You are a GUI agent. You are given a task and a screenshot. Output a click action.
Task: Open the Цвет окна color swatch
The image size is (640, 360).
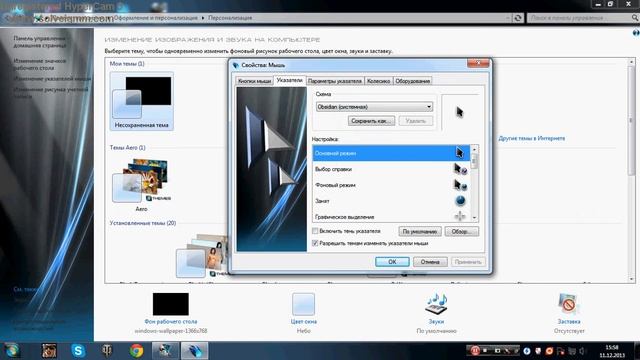coord(303,304)
